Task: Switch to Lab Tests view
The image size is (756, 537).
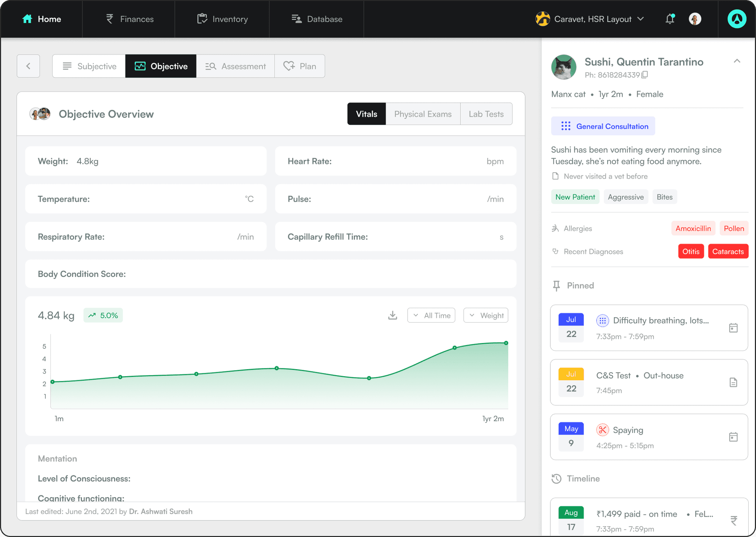Action: click(486, 114)
